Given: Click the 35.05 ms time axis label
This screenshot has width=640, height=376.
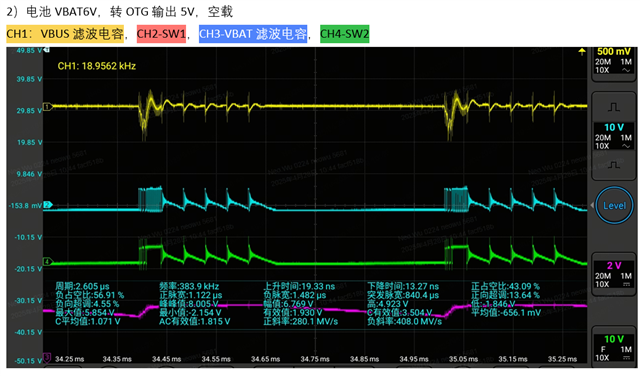Looking at the screenshot, I should pyautogui.click(x=463, y=359).
